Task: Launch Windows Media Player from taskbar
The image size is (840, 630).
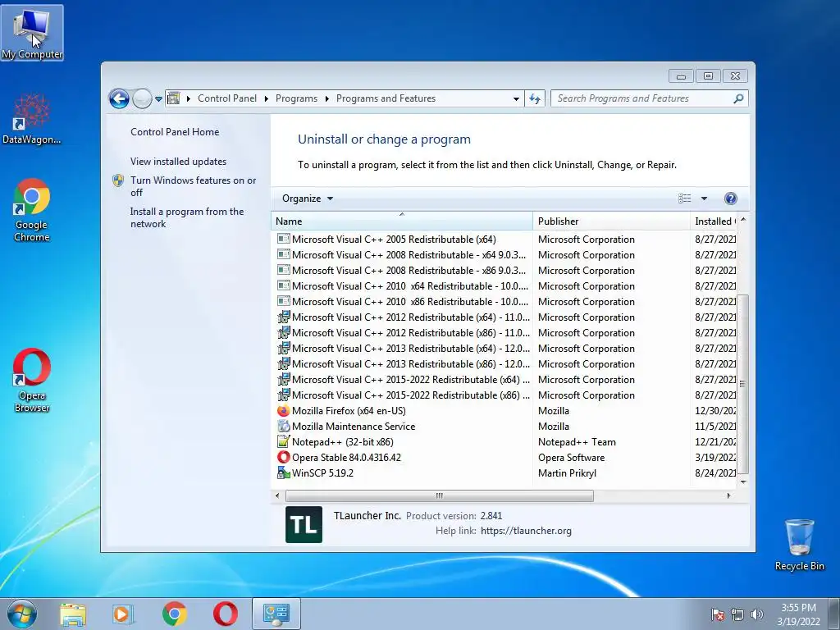Action: [123, 614]
